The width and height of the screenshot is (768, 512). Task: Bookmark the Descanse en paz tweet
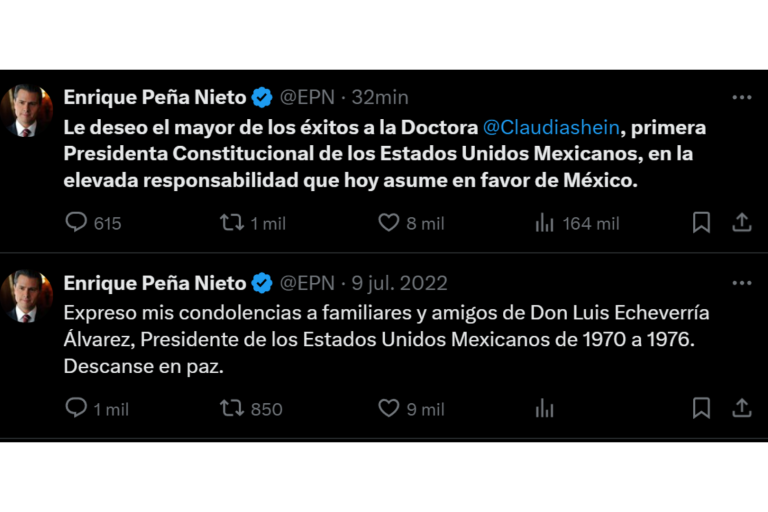(702, 408)
